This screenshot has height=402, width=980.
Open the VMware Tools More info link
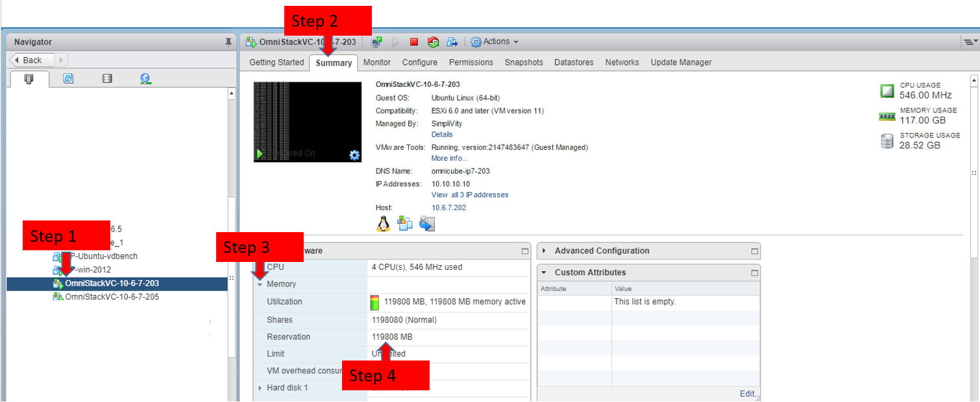pos(448,158)
